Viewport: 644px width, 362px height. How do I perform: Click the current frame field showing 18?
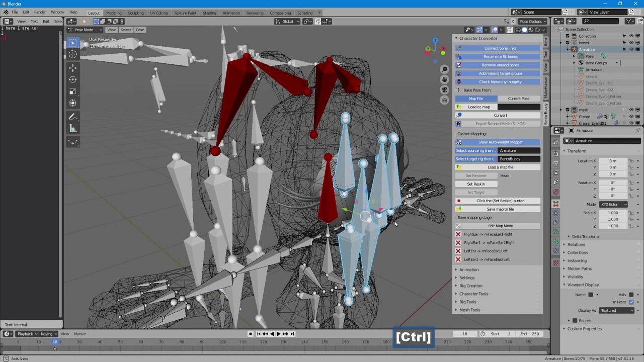click(x=464, y=334)
